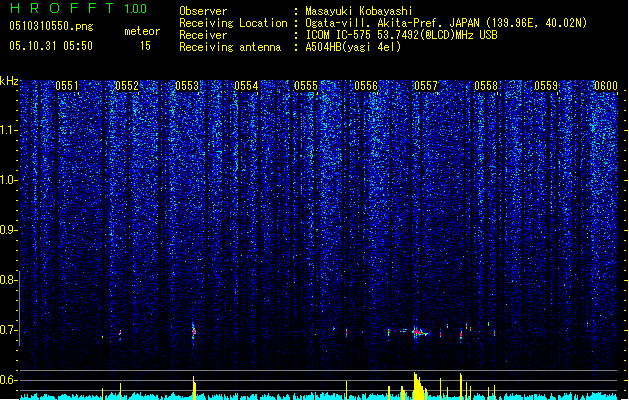Click the long meteor echo trail below 0557

coord(420,333)
